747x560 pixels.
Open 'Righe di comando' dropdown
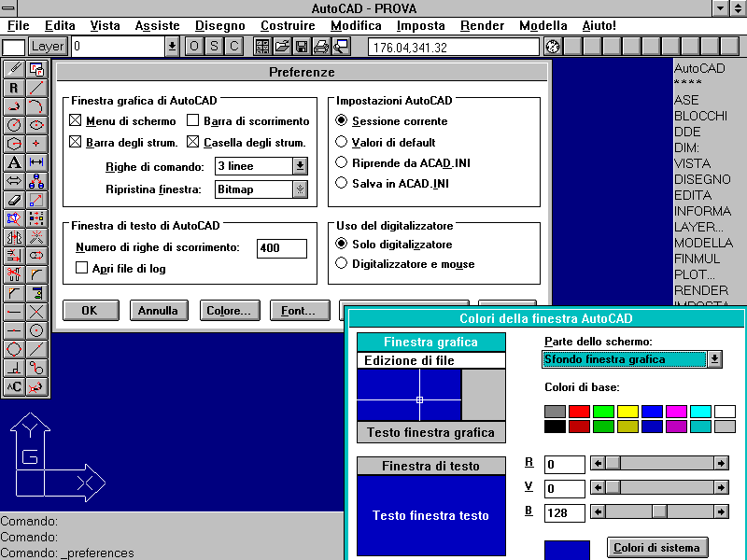click(300, 166)
